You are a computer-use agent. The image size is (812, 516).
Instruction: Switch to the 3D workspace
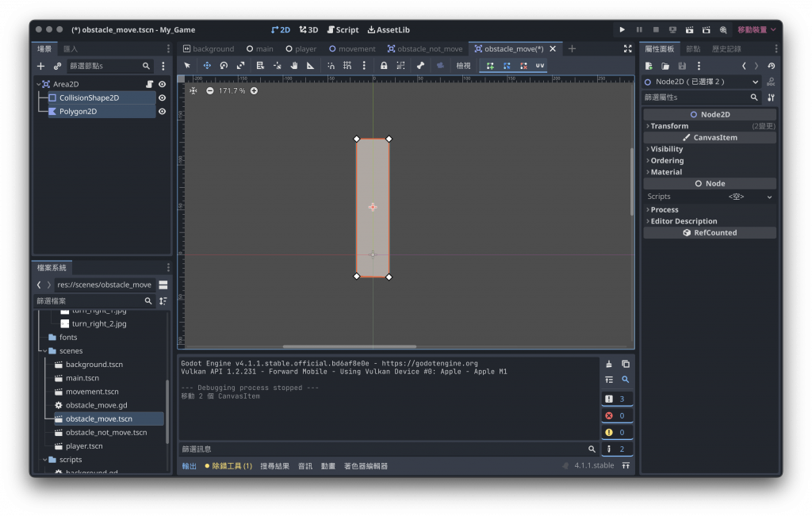tap(308, 29)
